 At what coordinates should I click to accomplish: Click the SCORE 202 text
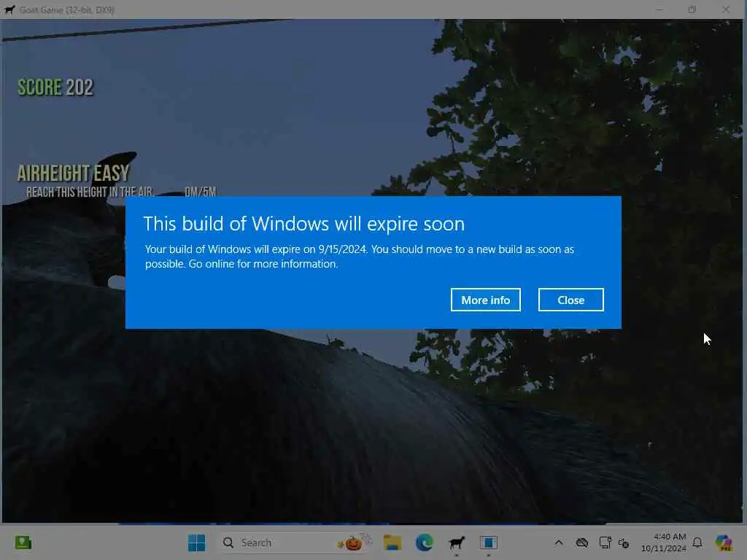[55, 87]
